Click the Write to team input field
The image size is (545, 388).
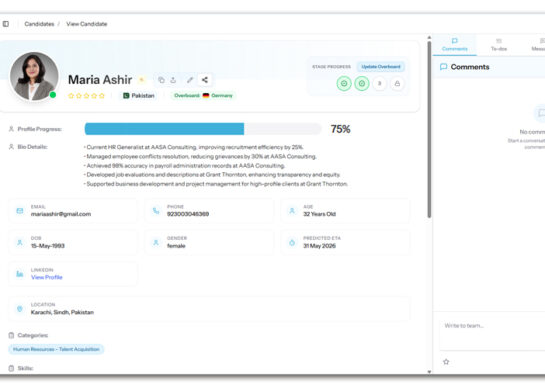tap(493, 331)
